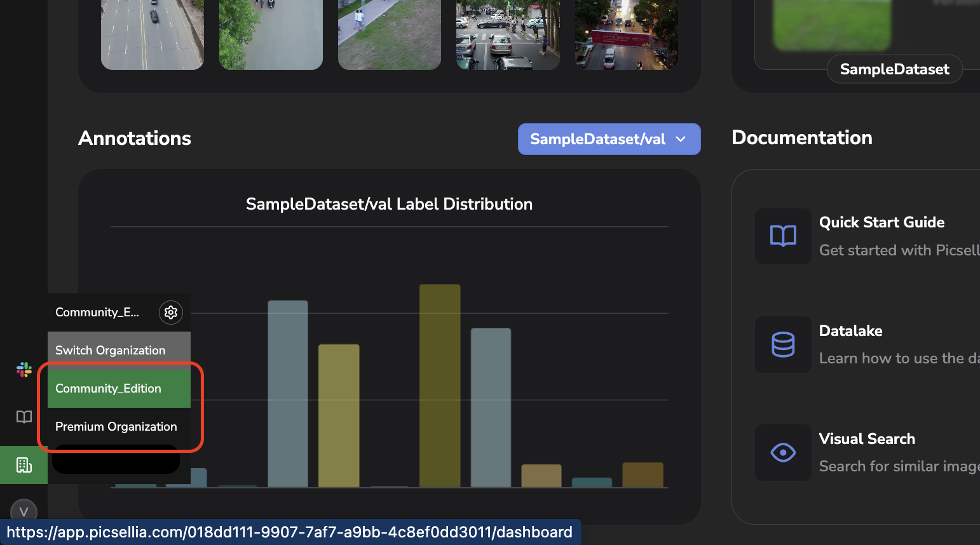Click the black redacted button in menu
Viewport: 980px width, 545px height.
pyautogui.click(x=116, y=460)
